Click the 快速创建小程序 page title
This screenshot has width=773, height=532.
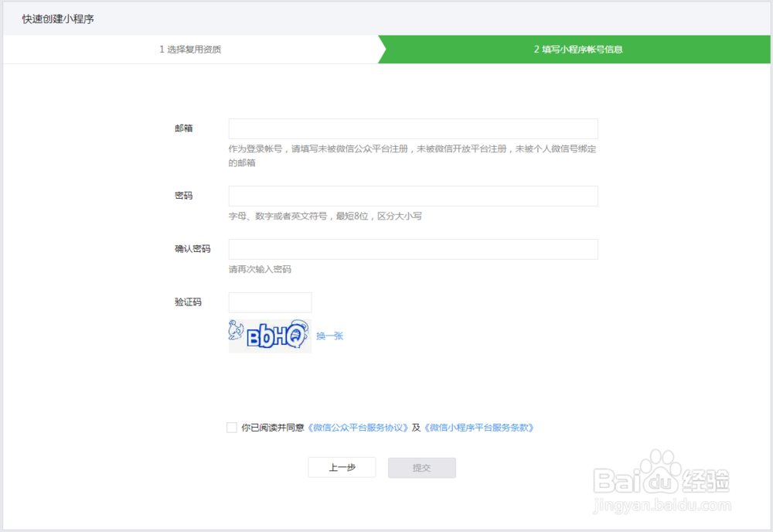pyautogui.click(x=58, y=19)
